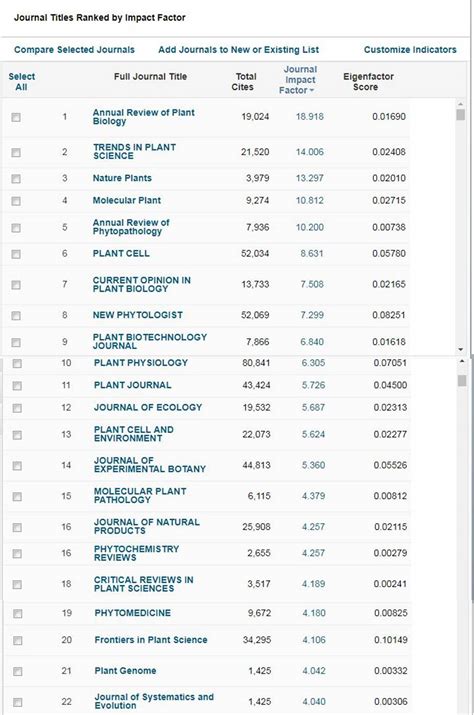Open the Molecular Plant journal link

click(x=126, y=200)
